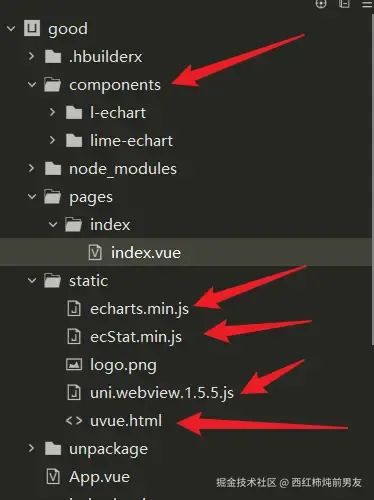This screenshot has height=500, width=374.
Task: Expand the l-echart folder arrow
Action: pos(52,112)
